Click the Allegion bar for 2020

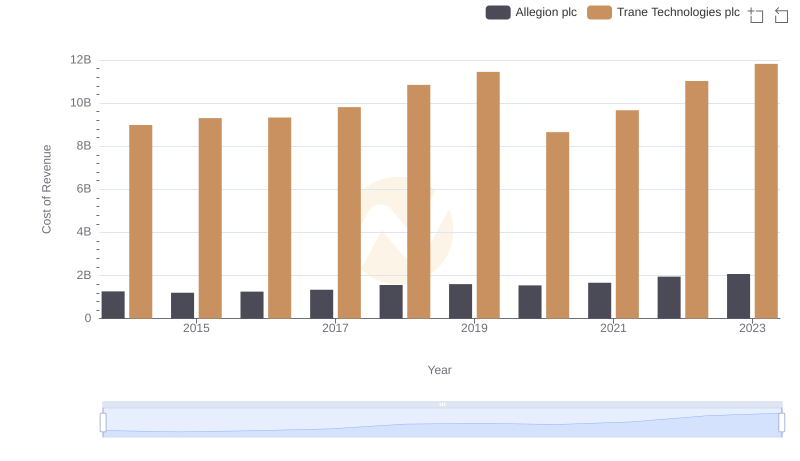(x=530, y=302)
